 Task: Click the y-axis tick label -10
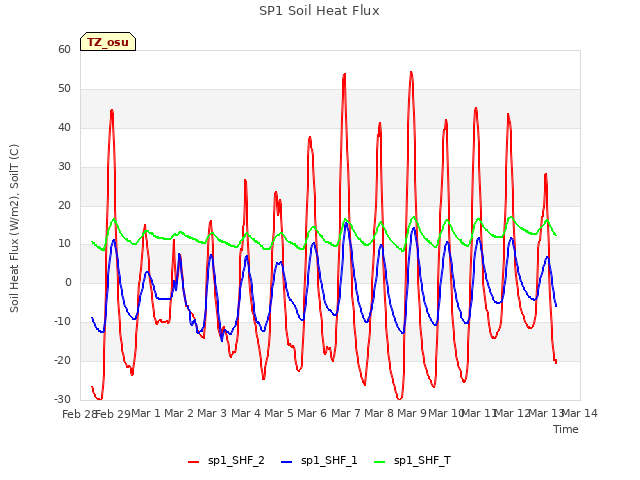(63, 322)
